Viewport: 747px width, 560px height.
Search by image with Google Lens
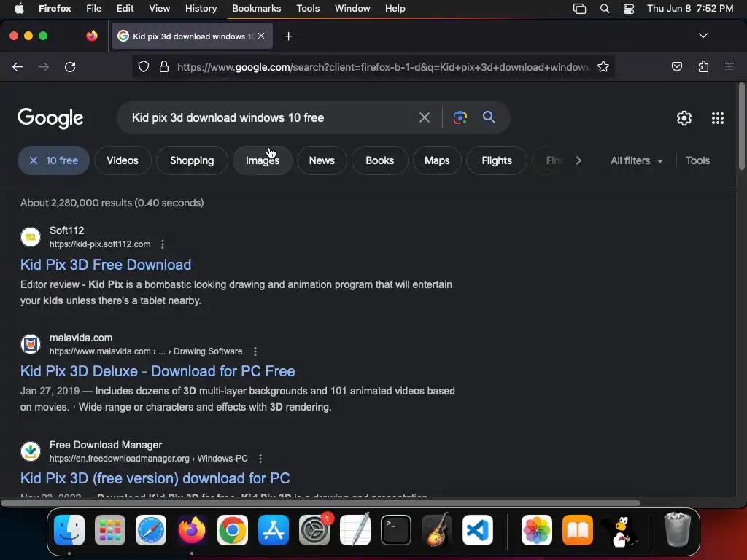point(460,117)
